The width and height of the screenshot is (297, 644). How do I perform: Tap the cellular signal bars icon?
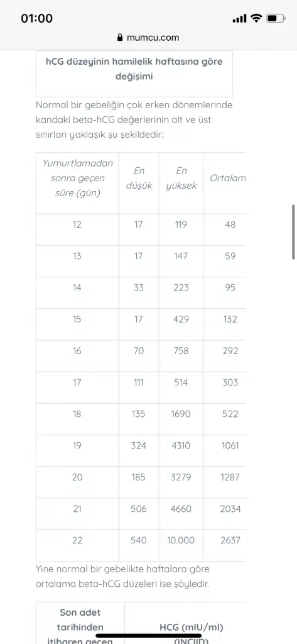point(240,18)
